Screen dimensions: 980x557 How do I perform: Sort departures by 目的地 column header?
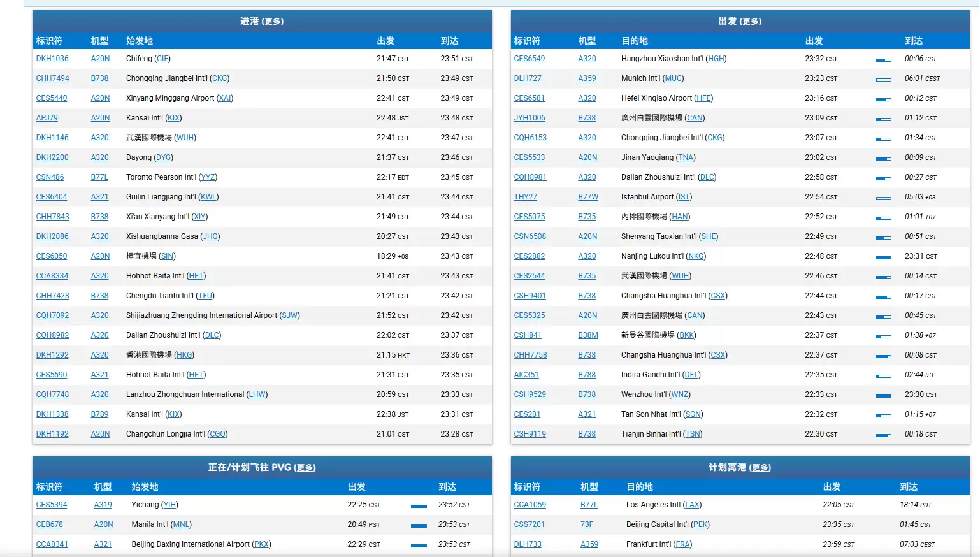click(x=635, y=41)
